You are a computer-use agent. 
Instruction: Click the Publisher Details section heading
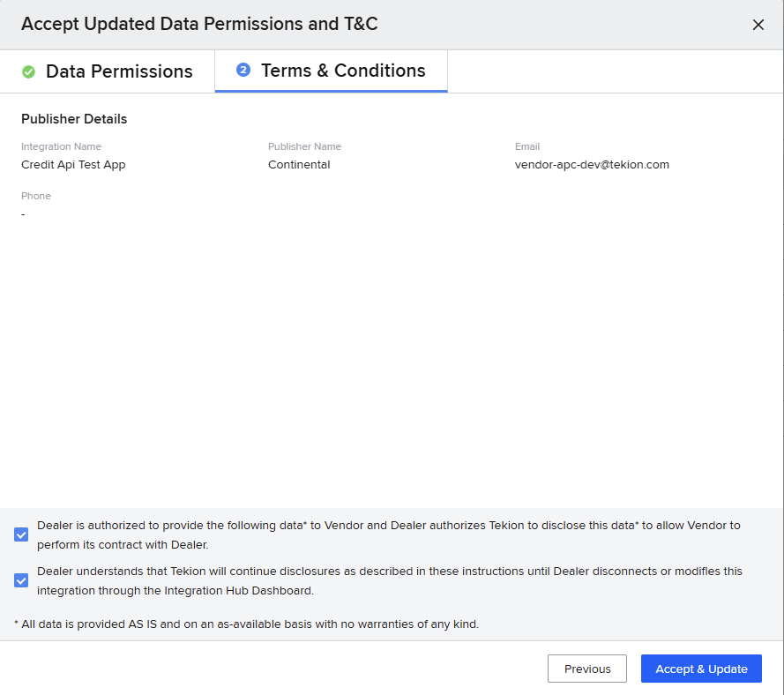(74, 119)
